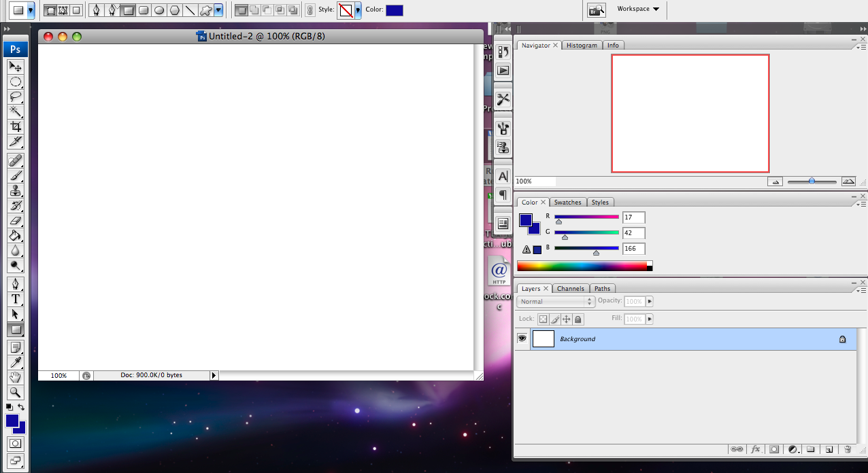The width and height of the screenshot is (868, 473).
Task: Select the Brush tool
Action: [15, 175]
